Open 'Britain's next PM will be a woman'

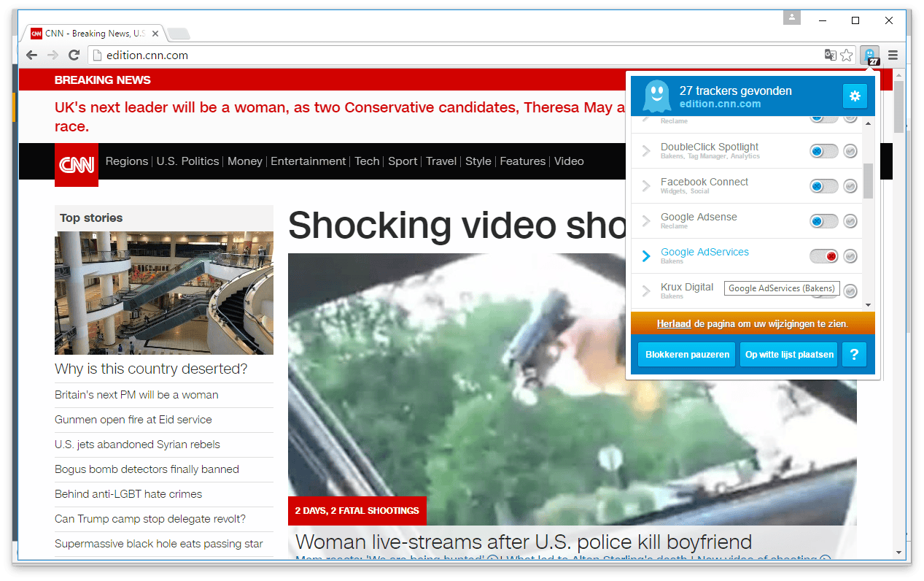[x=136, y=395]
